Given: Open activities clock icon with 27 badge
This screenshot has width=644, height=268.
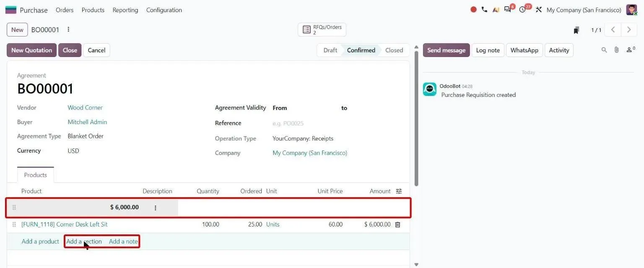Looking at the screenshot, I should click(523, 10).
